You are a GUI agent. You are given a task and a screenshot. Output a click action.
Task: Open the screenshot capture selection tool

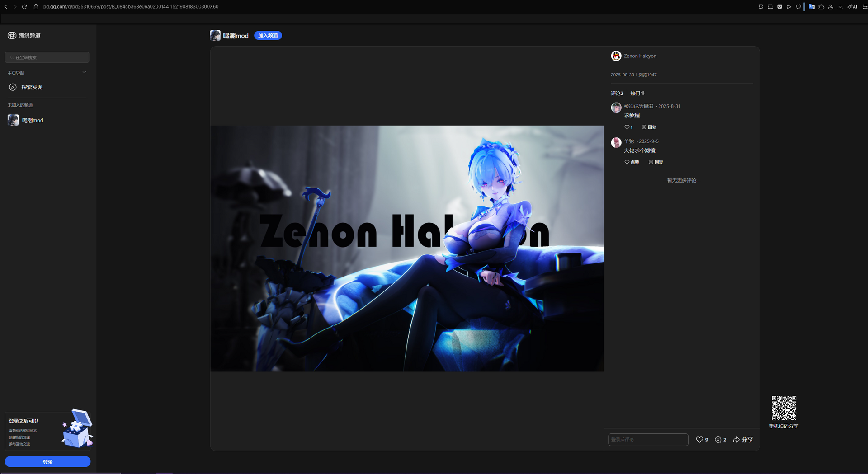click(x=770, y=7)
